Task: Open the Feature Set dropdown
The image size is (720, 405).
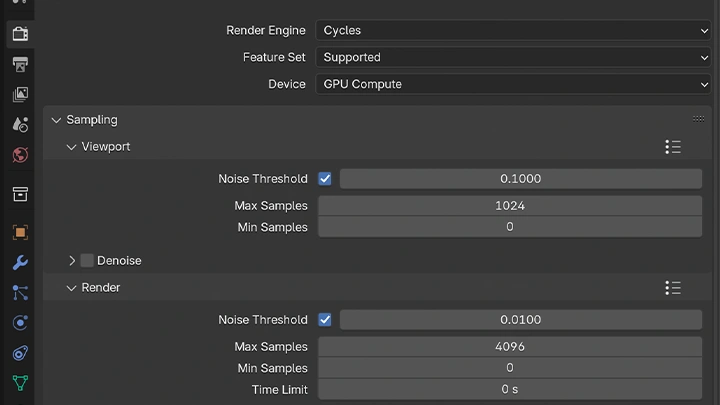Action: pos(513,58)
